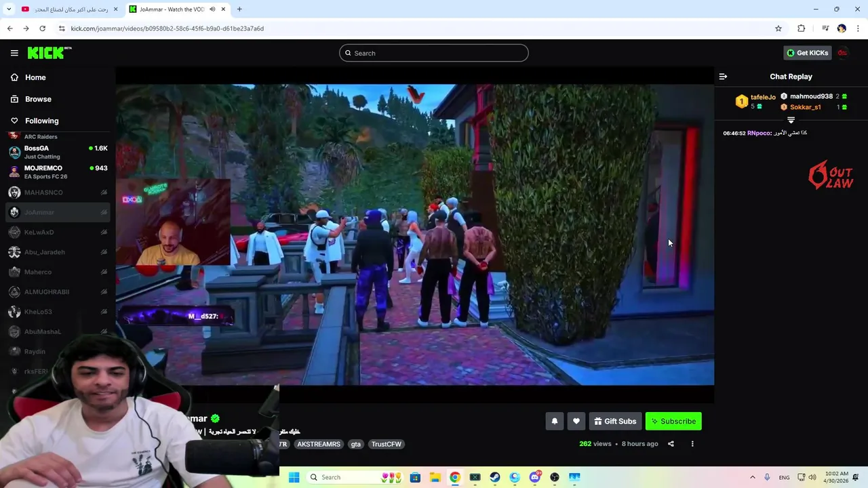This screenshot has height=488, width=868.
Task: Open the Maherco channel in sidebar
Action: click(x=58, y=272)
